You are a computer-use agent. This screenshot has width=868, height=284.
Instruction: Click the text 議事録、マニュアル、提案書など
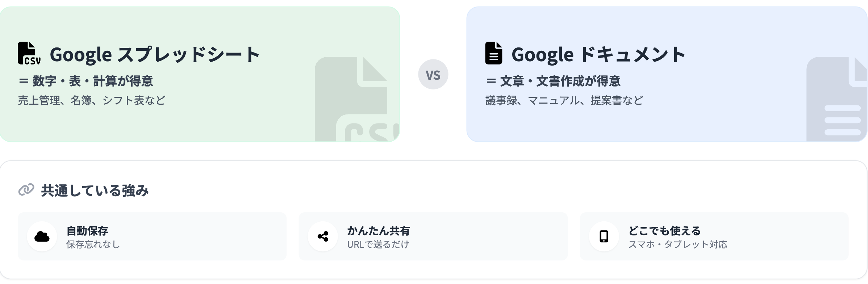[x=564, y=100]
